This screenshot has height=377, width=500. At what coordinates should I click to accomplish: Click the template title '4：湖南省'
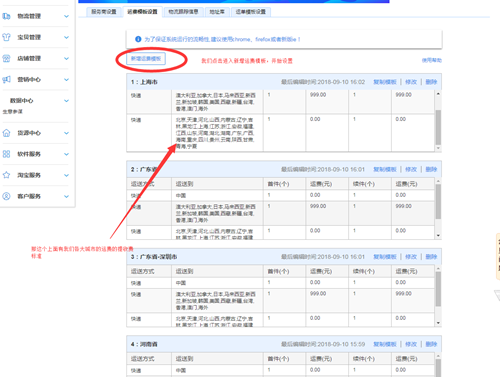click(144, 344)
